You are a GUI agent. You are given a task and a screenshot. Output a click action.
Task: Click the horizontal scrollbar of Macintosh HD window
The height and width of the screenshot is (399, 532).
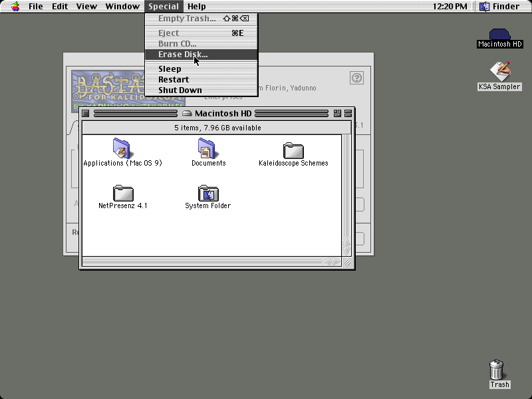point(211,261)
